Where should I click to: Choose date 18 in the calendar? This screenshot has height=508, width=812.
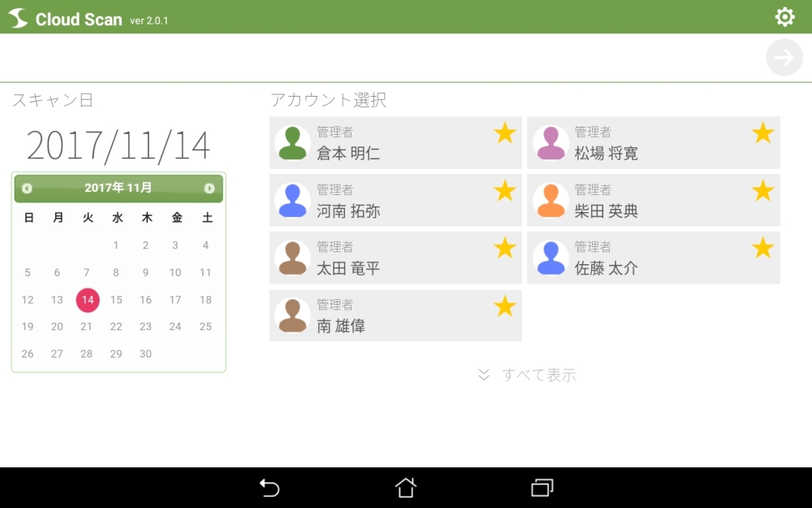click(x=205, y=300)
